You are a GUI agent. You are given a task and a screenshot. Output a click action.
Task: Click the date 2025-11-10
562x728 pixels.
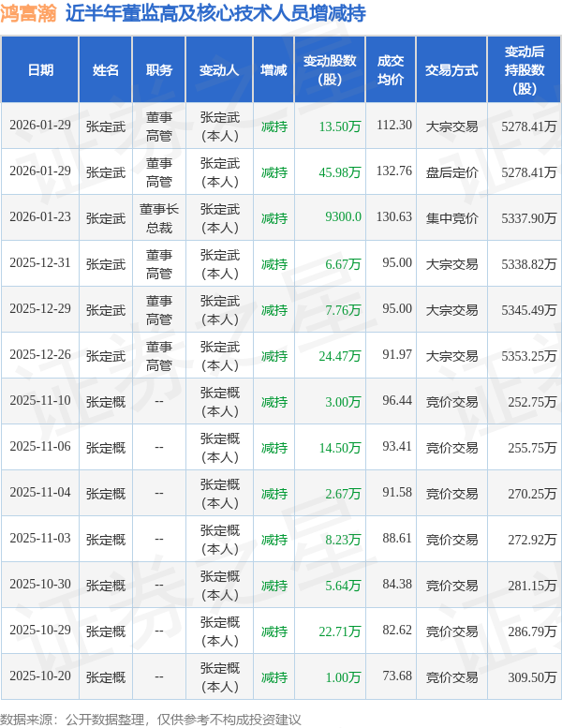coord(40,401)
